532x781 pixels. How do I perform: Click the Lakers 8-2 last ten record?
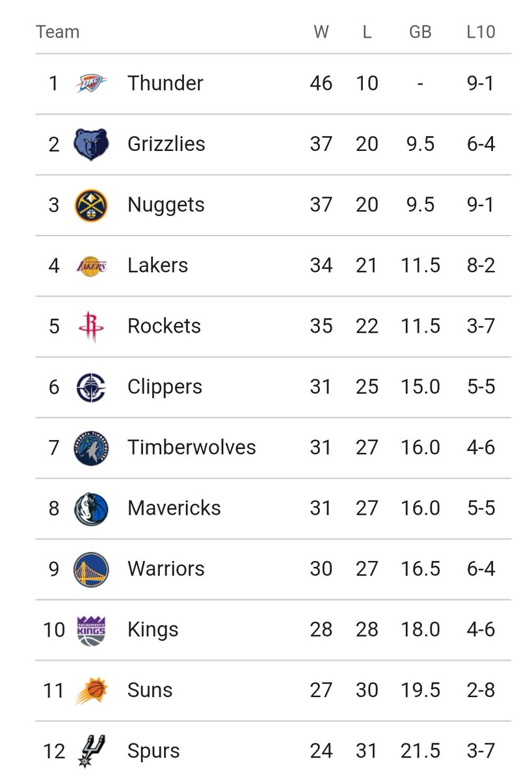(x=481, y=266)
